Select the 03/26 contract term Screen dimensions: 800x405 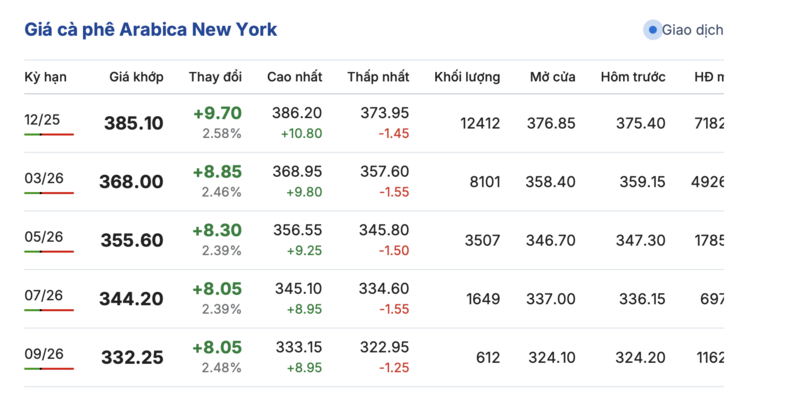pyautogui.click(x=42, y=178)
